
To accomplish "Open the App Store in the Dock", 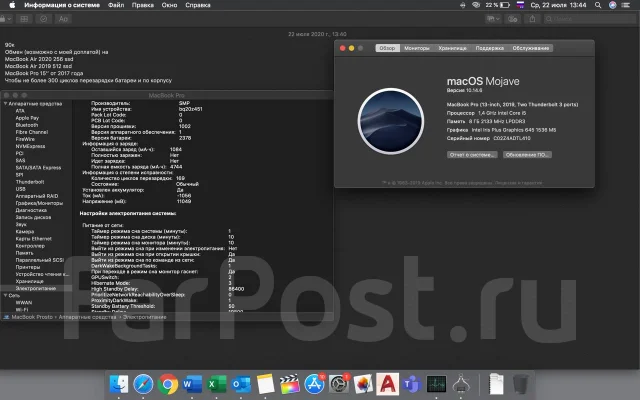I will [314, 384].
